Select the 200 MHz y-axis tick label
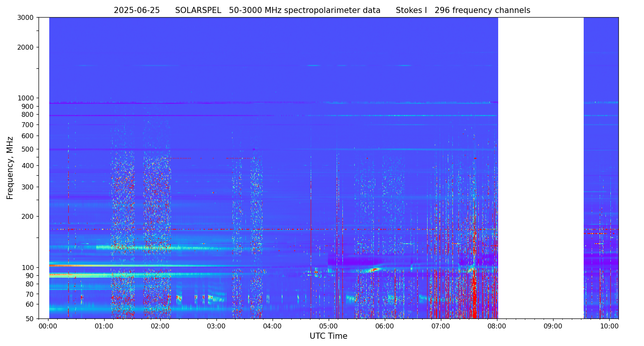The image size is (644, 346). point(27,217)
